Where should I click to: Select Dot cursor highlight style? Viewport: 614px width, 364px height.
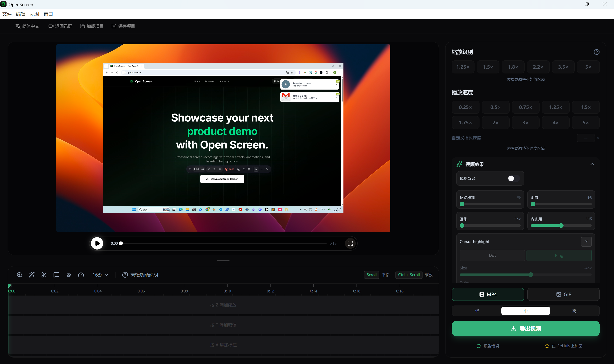click(x=492, y=255)
